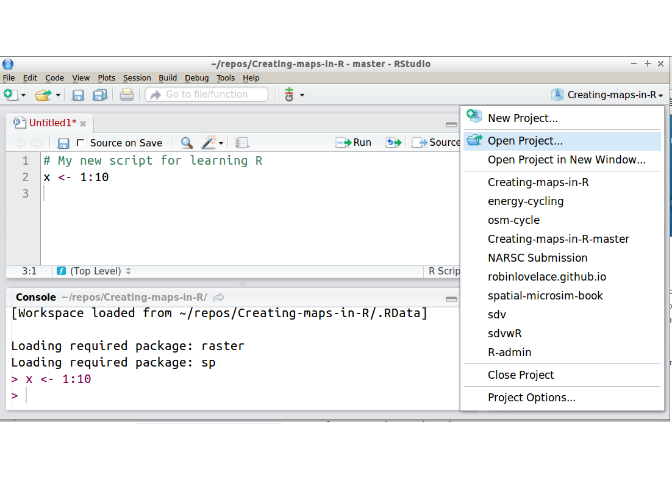Open the Tools menu
672x480 pixels.
(x=225, y=78)
